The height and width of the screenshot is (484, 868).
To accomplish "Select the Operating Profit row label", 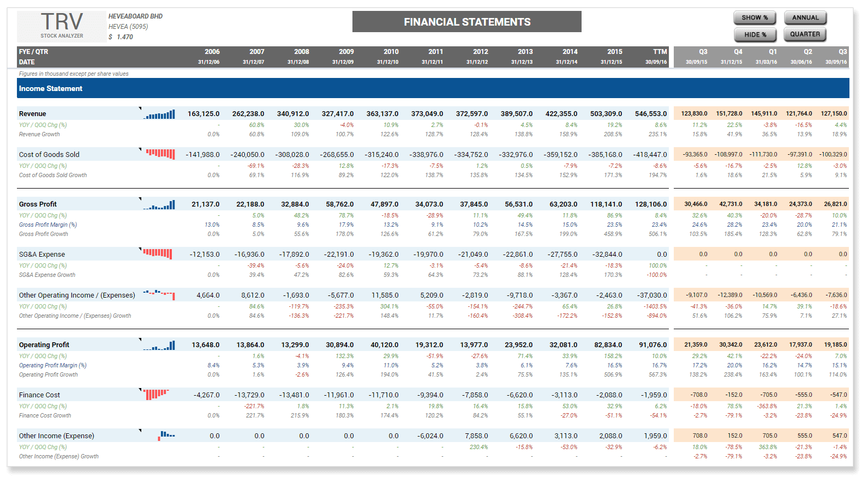I will [44, 345].
